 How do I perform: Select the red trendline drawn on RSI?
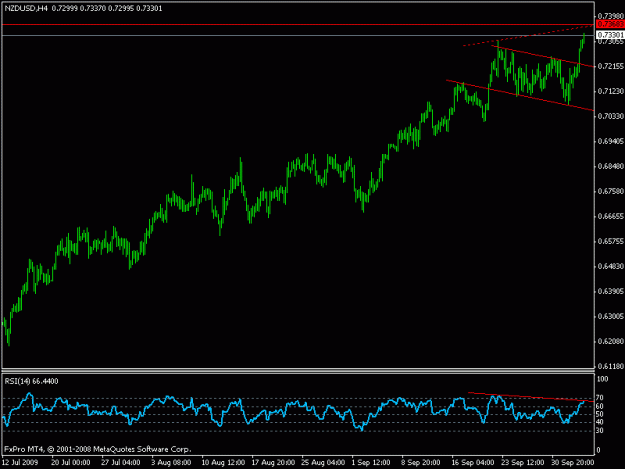(x=531, y=397)
